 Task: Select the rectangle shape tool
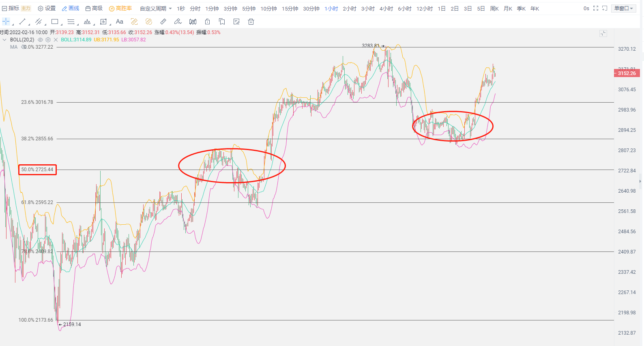pyautogui.click(x=55, y=21)
